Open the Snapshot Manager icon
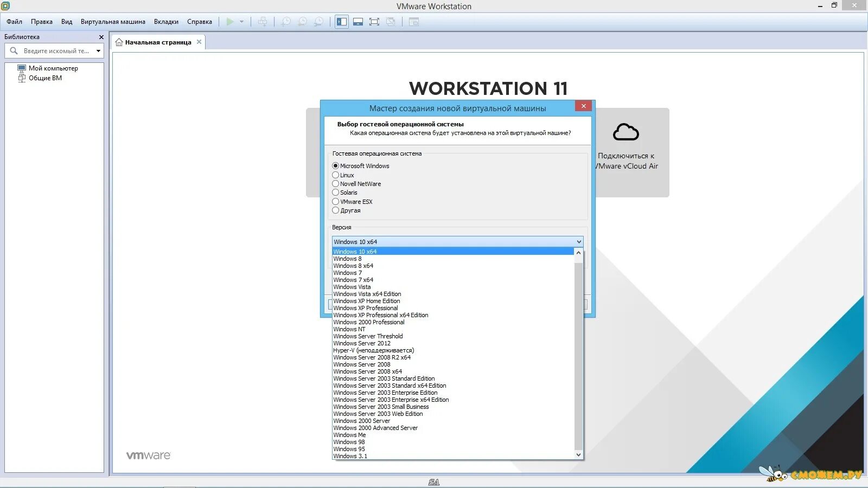This screenshot has height=488, width=868. pos(319,22)
